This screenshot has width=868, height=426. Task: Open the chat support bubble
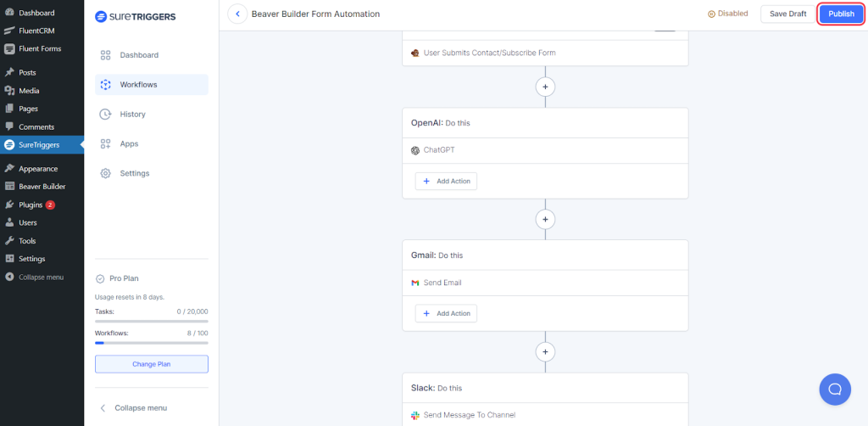(834, 389)
